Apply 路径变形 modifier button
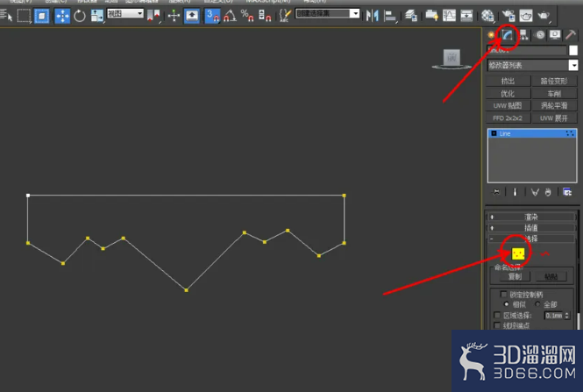This screenshot has height=392, width=583. (554, 81)
